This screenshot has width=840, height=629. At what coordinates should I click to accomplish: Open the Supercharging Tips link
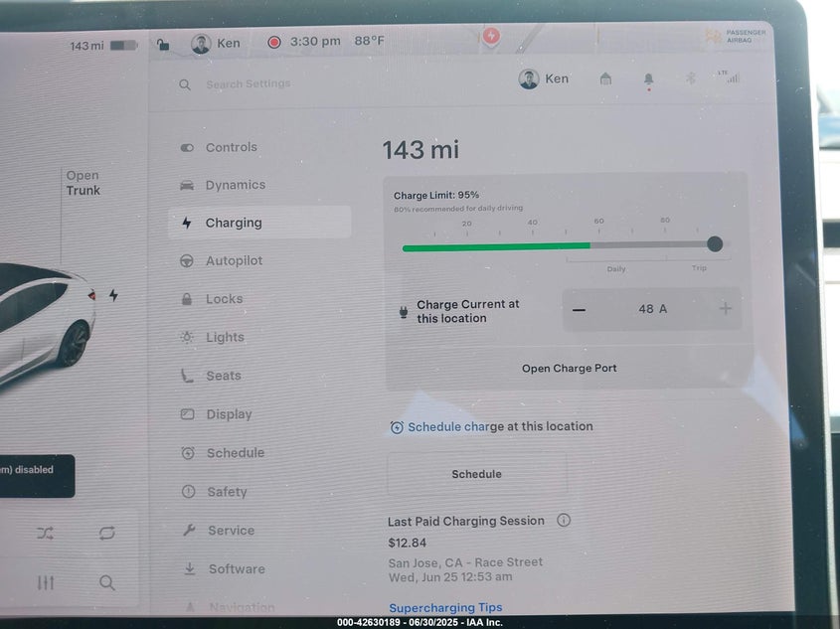pyautogui.click(x=445, y=607)
